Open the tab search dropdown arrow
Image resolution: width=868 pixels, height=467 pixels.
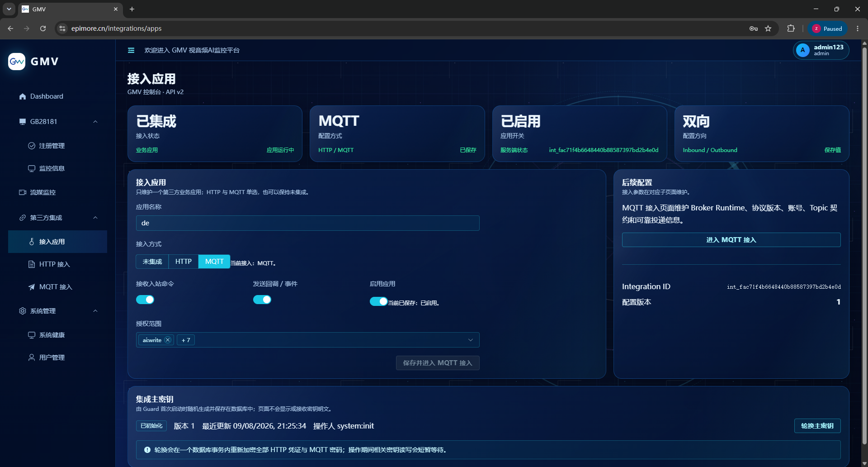coord(9,9)
